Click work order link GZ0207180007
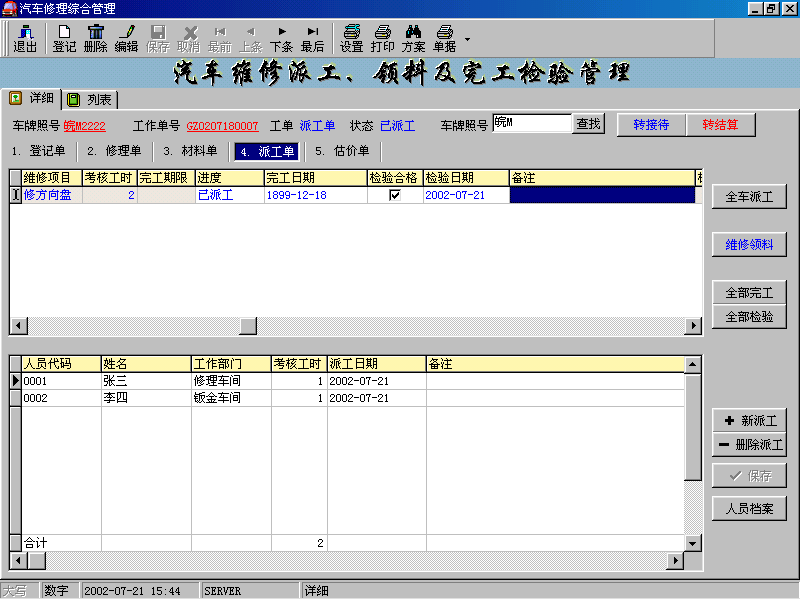Image resolution: width=800 pixels, height=600 pixels. tap(222, 126)
